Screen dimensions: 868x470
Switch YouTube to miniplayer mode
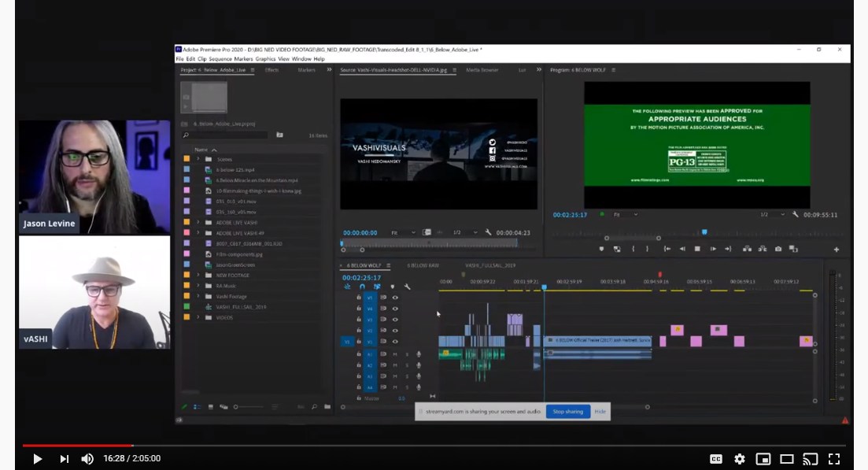[763, 458]
